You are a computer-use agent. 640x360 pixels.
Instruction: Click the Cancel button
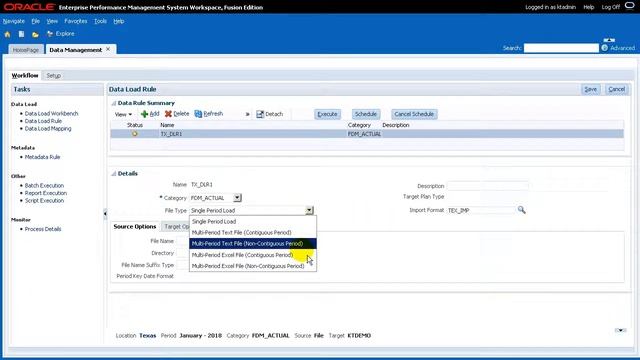pyautogui.click(x=616, y=89)
